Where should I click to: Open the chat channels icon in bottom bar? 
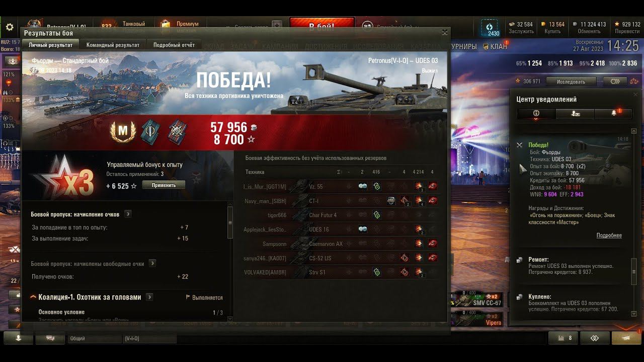point(50,338)
